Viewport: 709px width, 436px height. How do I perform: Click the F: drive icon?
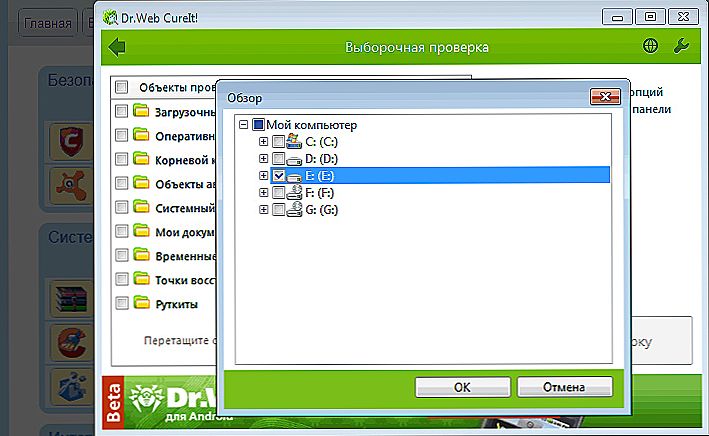tap(294, 192)
